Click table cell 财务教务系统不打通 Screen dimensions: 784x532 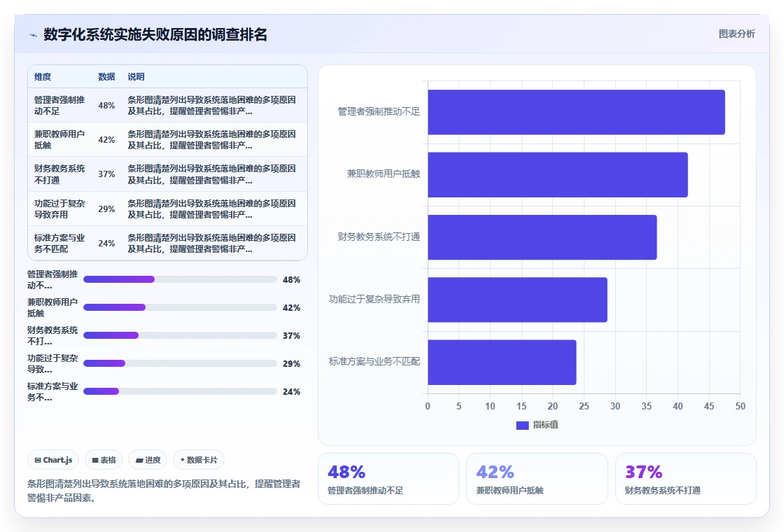click(x=59, y=174)
